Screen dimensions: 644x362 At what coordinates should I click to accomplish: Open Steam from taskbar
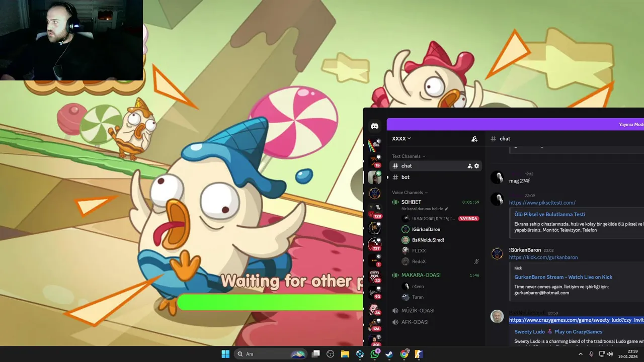coord(389,354)
